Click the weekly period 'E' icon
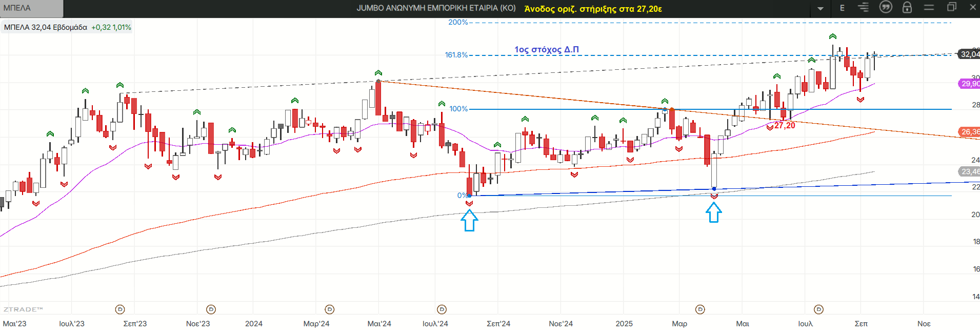 coord(842,8)
